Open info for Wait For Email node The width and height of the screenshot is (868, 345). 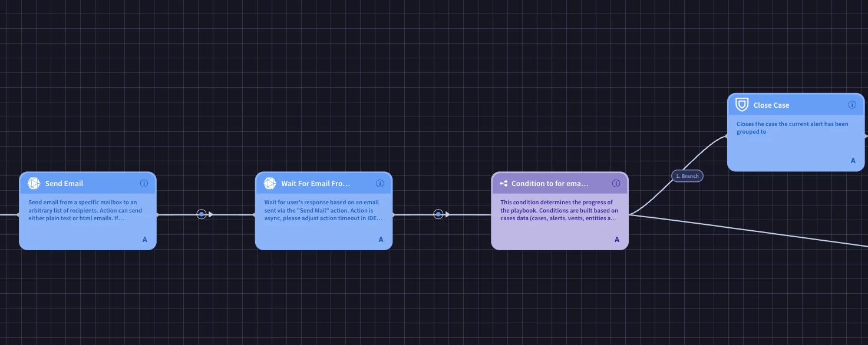(x=380, y=184)
